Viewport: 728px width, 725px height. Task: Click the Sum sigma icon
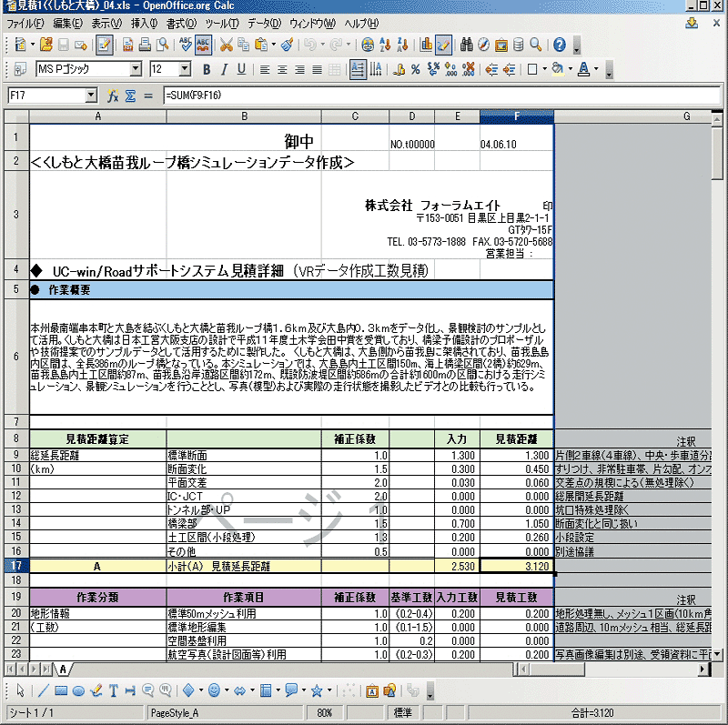point(130,96)
